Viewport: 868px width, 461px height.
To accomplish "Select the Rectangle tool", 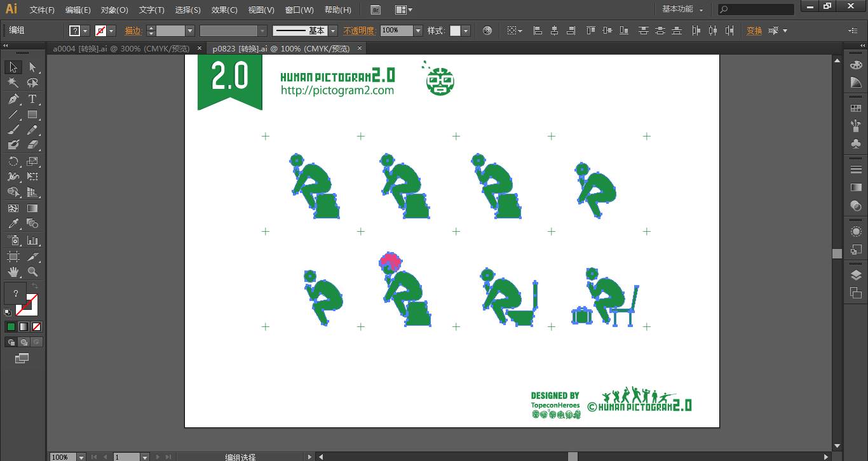I will point(32,115).
